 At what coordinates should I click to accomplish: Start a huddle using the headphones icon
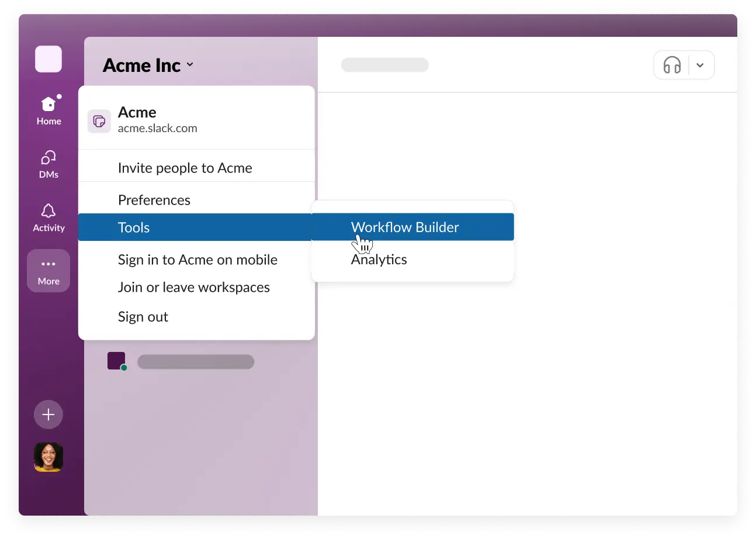672,65
